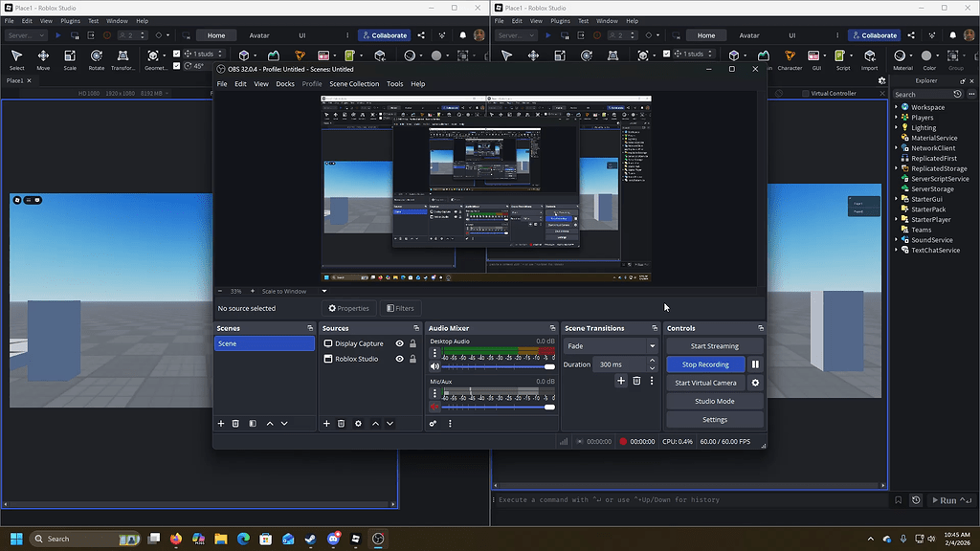Expand the Workspace node in Explorer
The image size is (980, 551).
[x=896, y=107]
